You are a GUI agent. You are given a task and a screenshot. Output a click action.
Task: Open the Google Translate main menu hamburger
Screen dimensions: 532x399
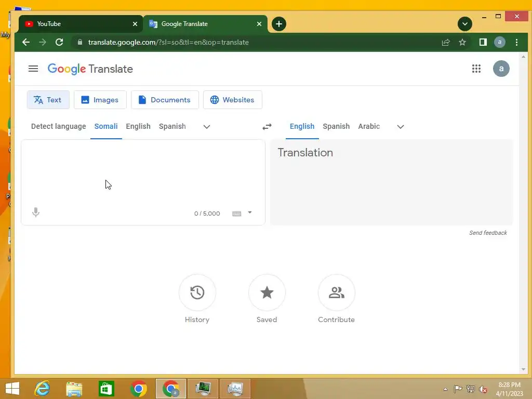coord(33,69)
